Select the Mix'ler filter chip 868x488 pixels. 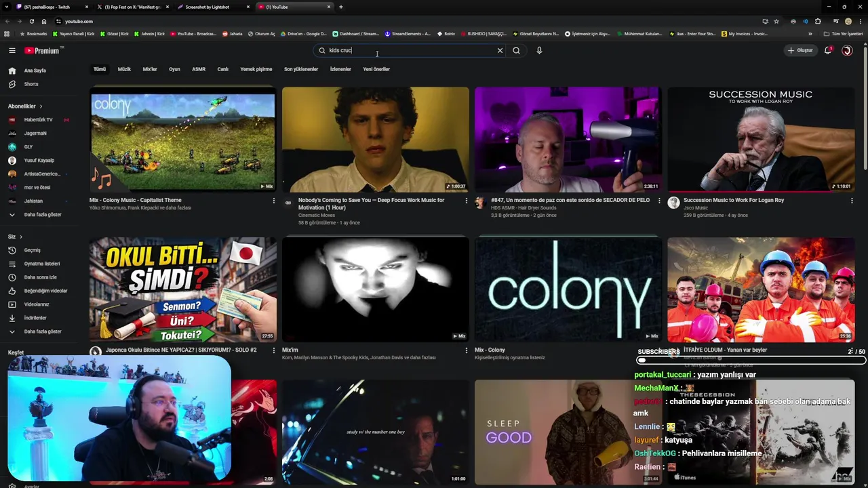(x=150, y=69)
